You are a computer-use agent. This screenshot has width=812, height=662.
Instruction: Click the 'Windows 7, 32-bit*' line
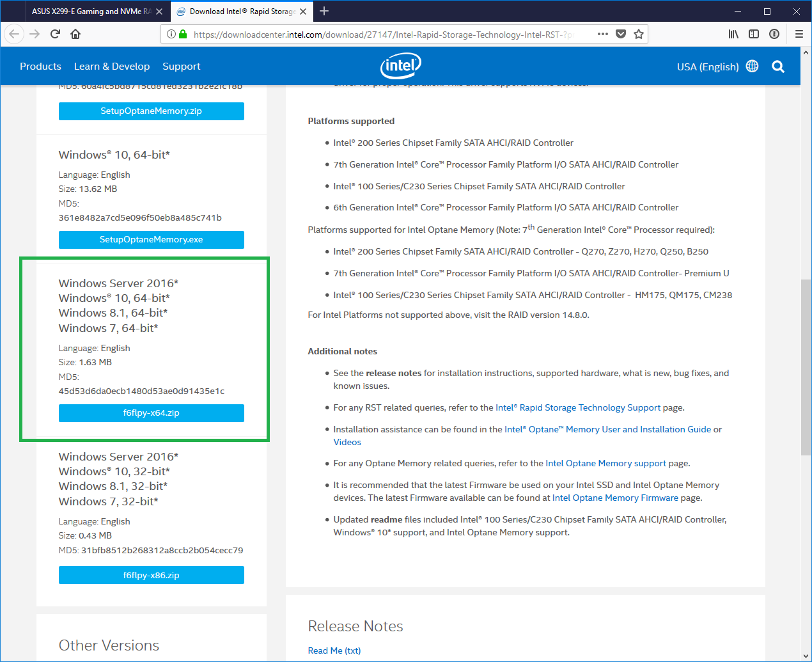109,501
